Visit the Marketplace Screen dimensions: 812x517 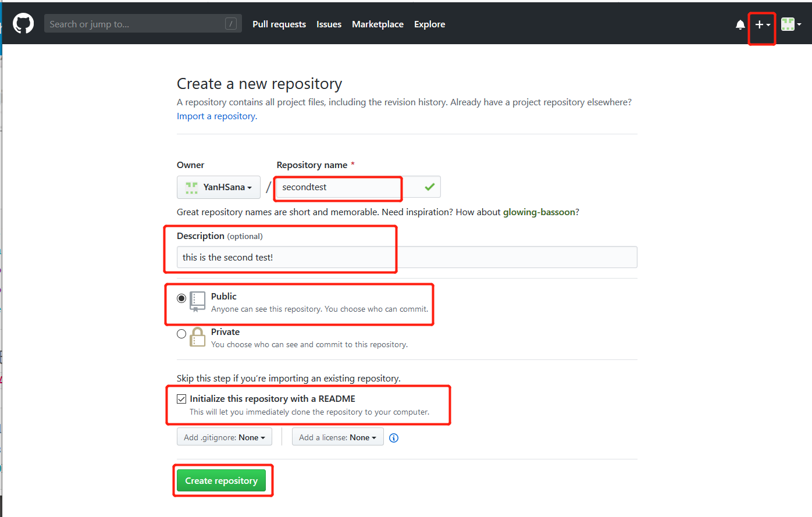[377, 24]
